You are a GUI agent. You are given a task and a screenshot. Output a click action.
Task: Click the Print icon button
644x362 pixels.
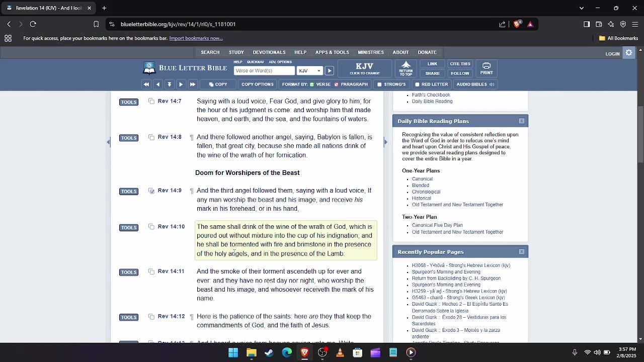(x=487, y=68)
